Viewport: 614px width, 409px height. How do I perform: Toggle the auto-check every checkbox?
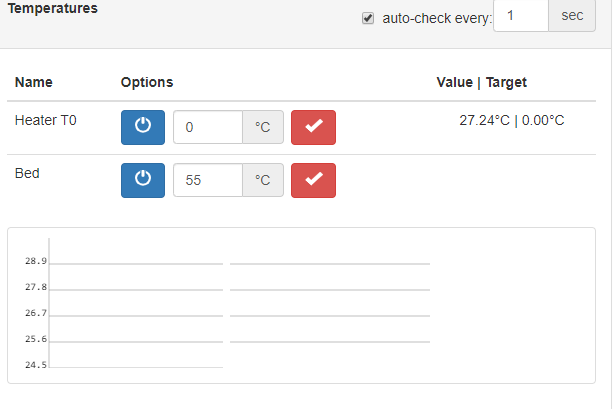pos(368,18)
